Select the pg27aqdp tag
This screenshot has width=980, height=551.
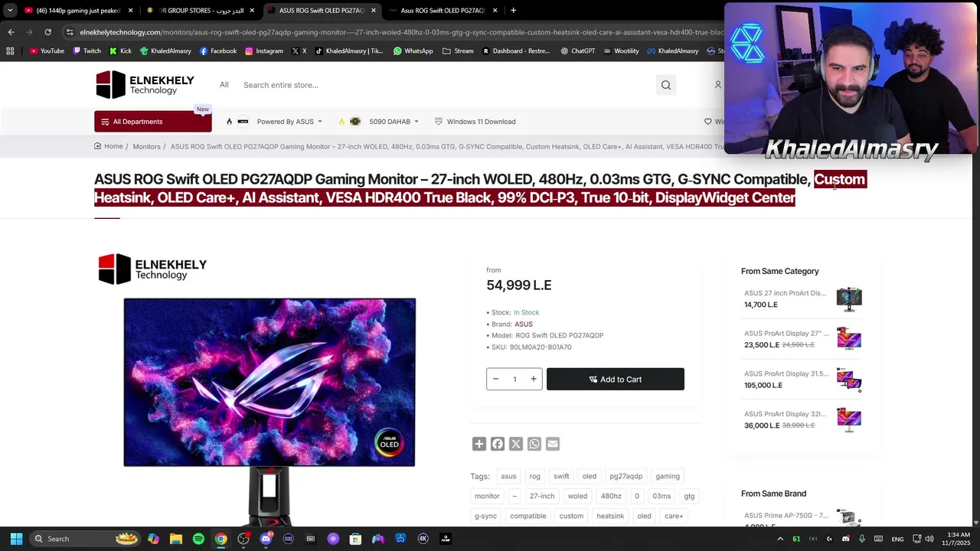coord(626,476)
